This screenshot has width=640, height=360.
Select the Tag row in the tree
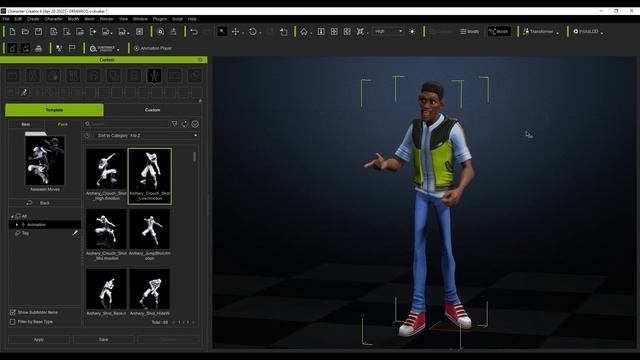pyautogui.click(x=45, y=233)
